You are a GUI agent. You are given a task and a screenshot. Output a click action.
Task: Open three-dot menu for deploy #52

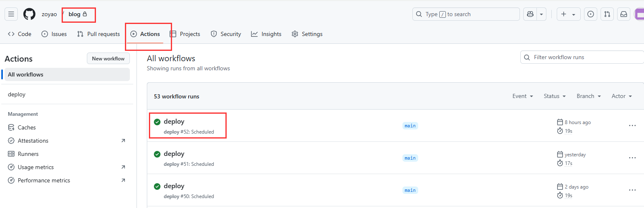632,126
